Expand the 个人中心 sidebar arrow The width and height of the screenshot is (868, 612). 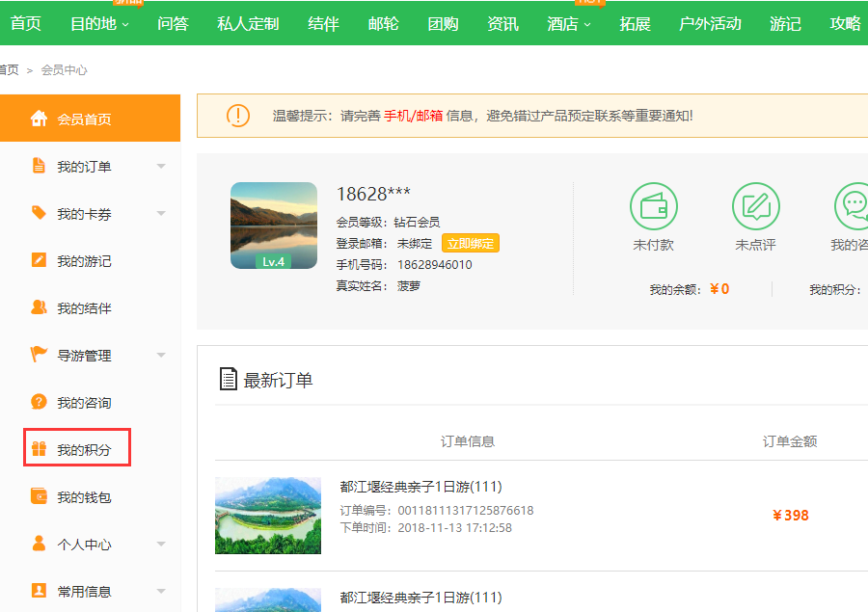(161, 545)
